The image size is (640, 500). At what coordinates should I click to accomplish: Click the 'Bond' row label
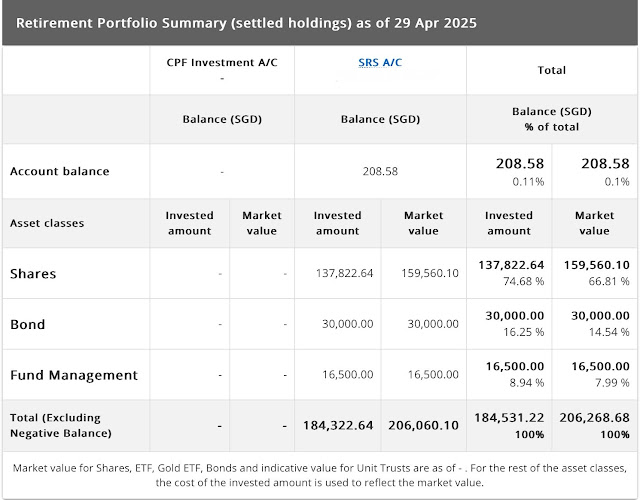click(27, 324)
